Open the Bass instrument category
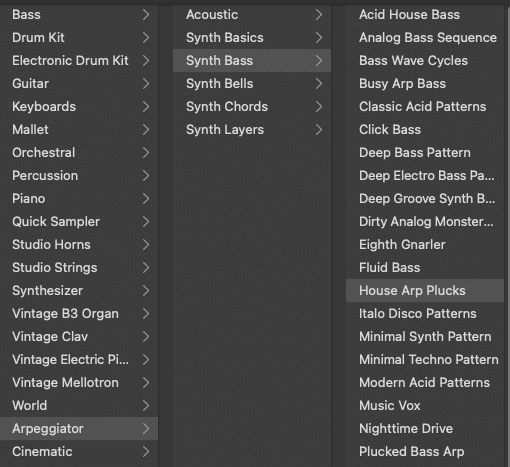 (79, 15)
